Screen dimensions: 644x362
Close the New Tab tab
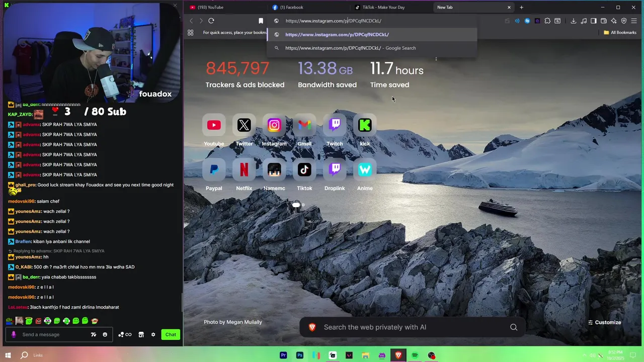(509, 8)
